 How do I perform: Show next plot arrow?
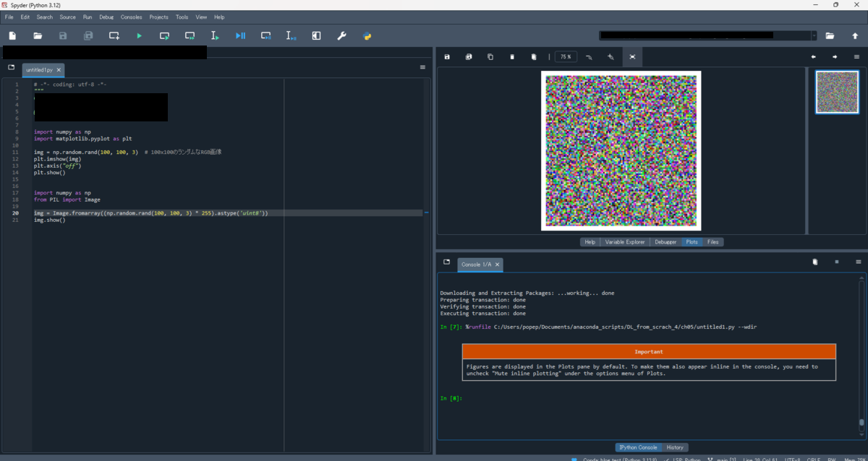pos(835,57)
